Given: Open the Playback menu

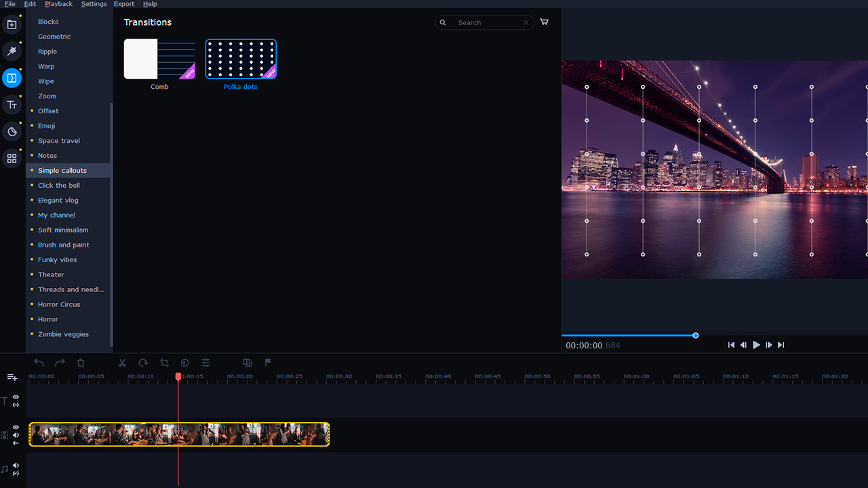Looking at the screenshot, I should pos(58,3).
